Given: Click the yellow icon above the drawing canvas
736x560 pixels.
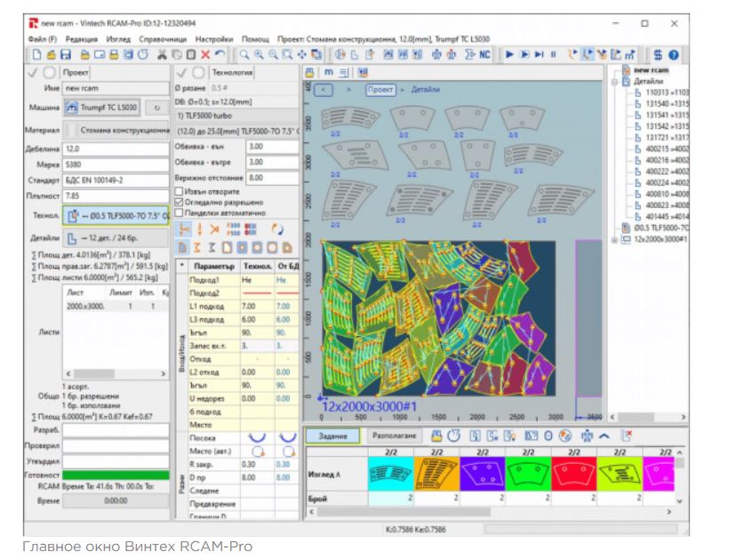Looking at the screenshot, I should coord(309,72).
